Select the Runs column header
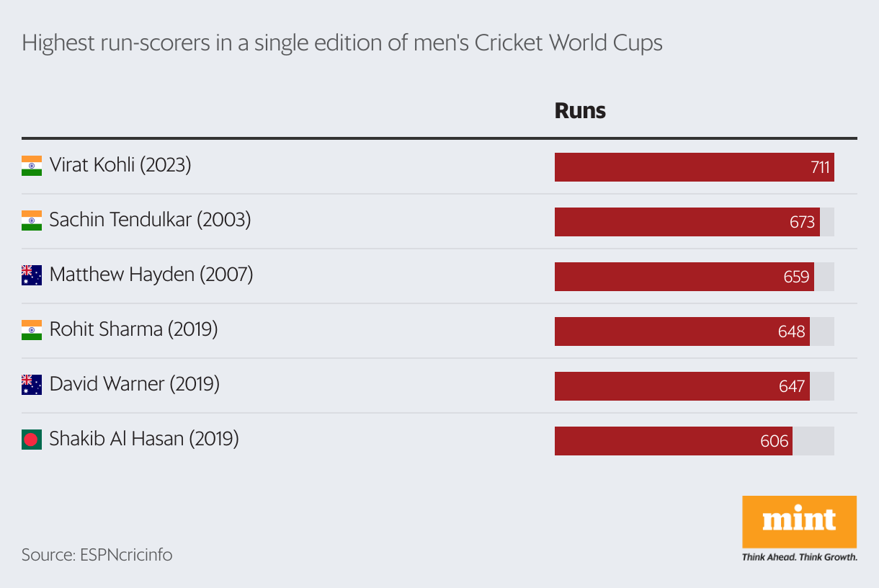 click(580, 111)
